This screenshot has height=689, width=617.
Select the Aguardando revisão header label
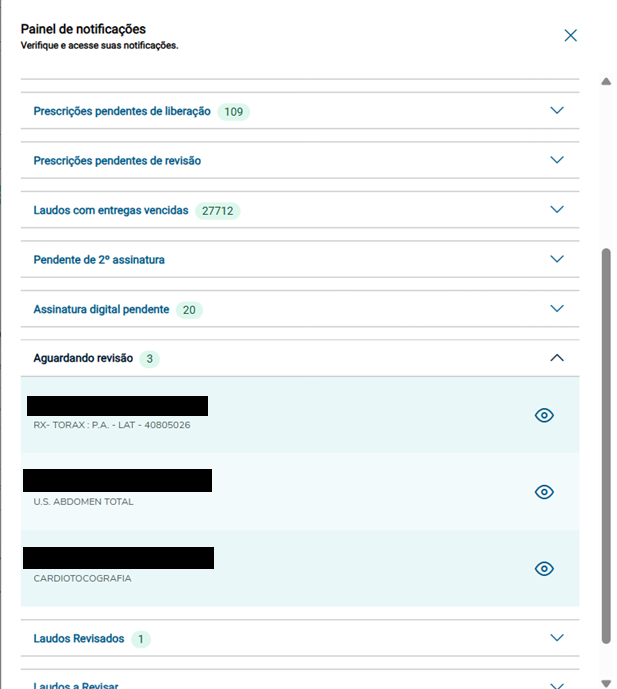pyautogui.click(x=83, y=358)
